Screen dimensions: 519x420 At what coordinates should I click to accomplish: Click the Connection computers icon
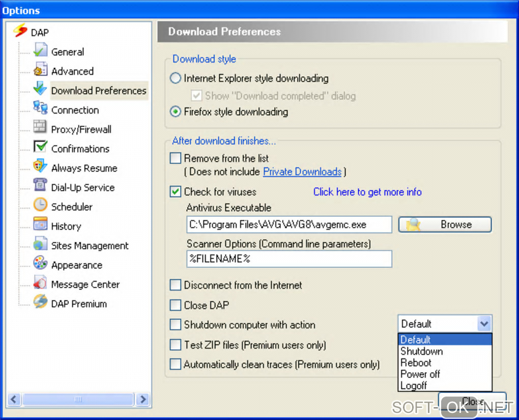[40, 108]
